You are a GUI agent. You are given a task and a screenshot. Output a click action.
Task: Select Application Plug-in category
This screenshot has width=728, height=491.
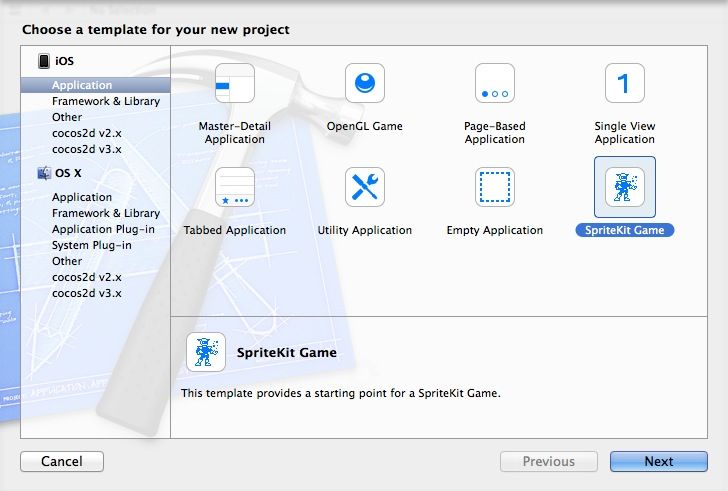coord(103,229)
